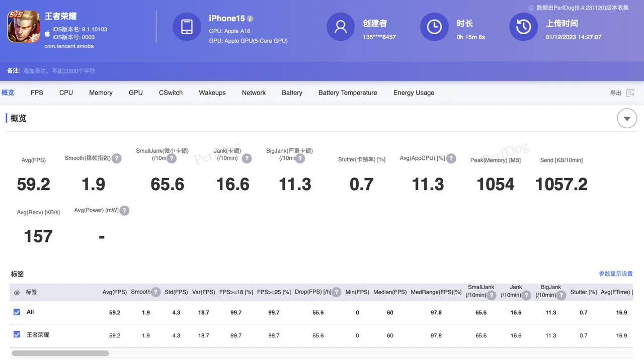The image size is (644, 363).
Task: Collapse the 概览 section with arrow button
Action: (627, 119)
